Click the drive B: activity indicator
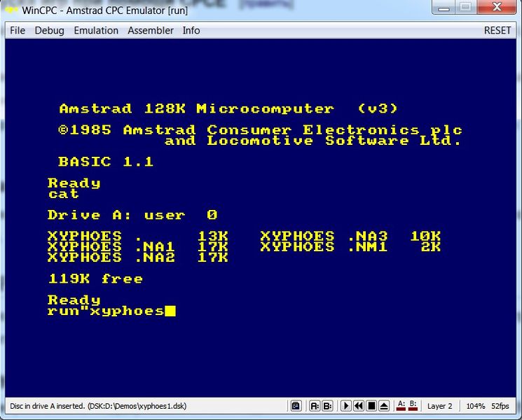This screenshot has height=420, width=522. click(413, 406)
